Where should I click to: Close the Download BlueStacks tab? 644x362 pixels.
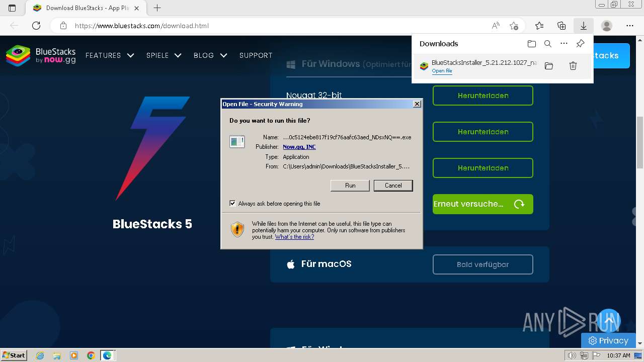click(137, 8)
